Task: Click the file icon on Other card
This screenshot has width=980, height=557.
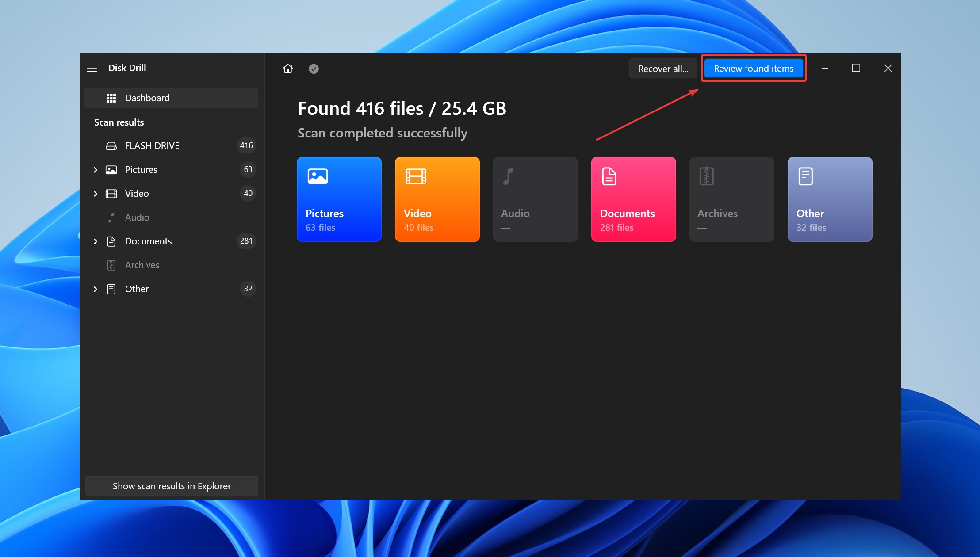Action: pos(805,176)
